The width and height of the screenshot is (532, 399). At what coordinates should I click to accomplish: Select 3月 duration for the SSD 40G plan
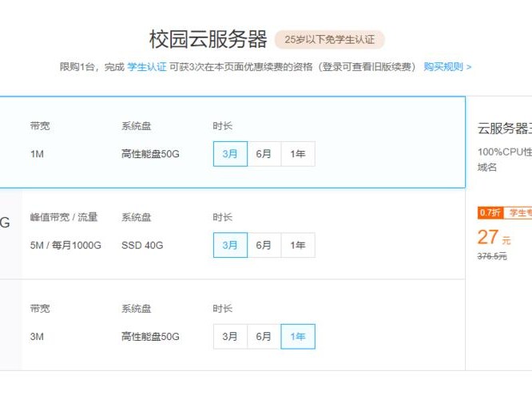pos(230,245)
